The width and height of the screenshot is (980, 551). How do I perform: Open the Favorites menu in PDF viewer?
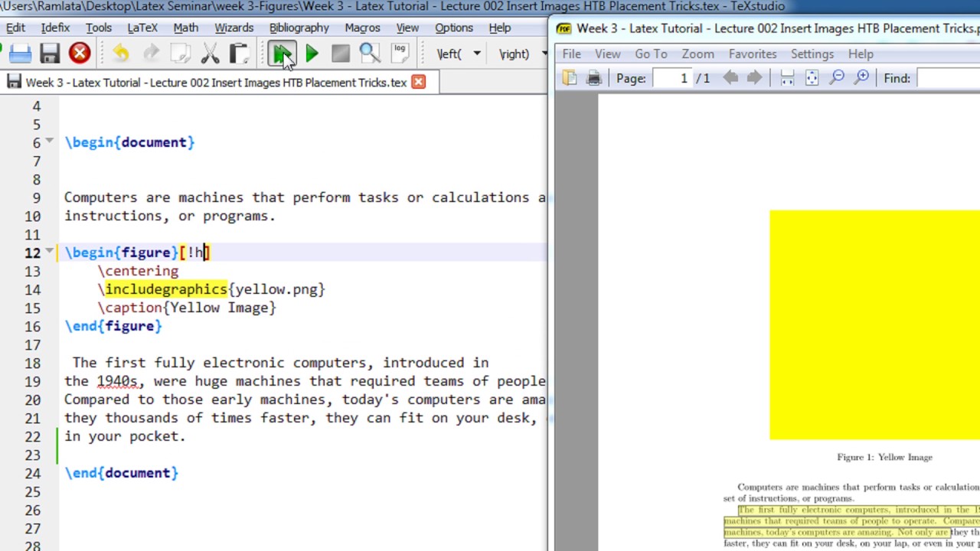click(753, 54)
